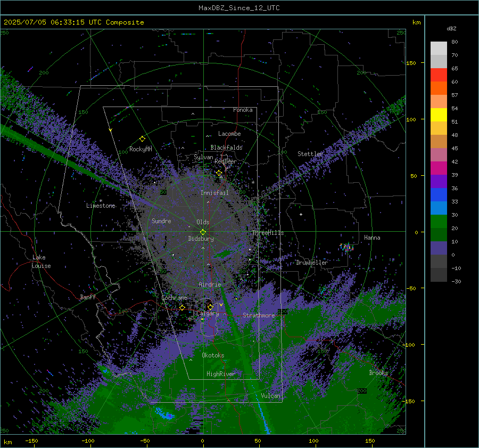Click the Sylvan label

coord(203,157)
